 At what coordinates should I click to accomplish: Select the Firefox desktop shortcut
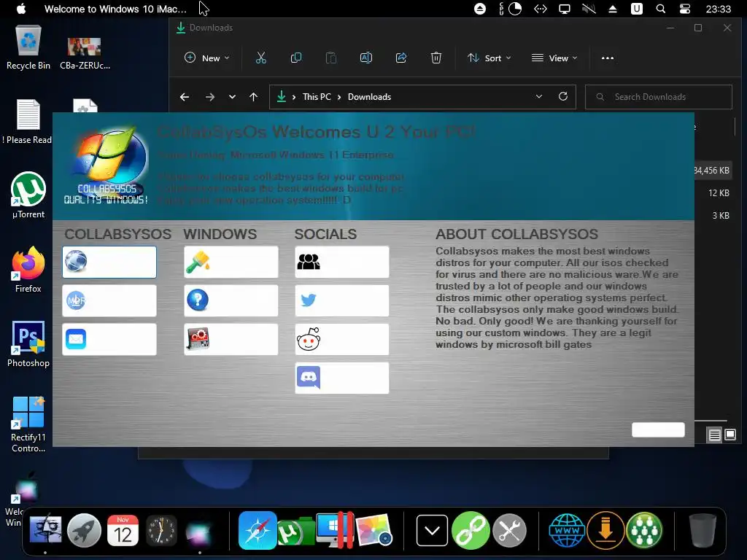click(x=28, y=270)
